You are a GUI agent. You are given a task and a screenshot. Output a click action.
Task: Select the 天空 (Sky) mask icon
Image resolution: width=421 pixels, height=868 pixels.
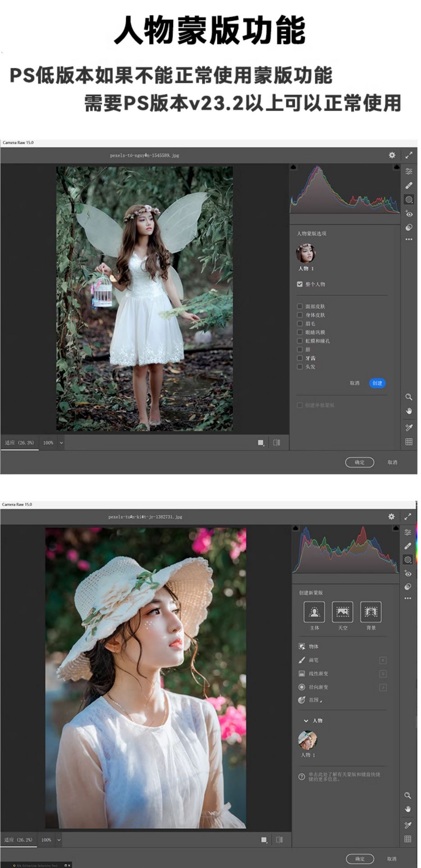343,612
